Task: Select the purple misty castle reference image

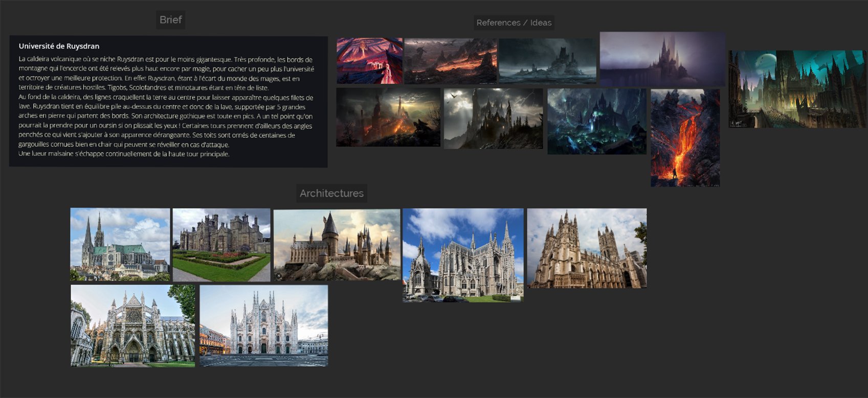Action: tap(662, 59)
